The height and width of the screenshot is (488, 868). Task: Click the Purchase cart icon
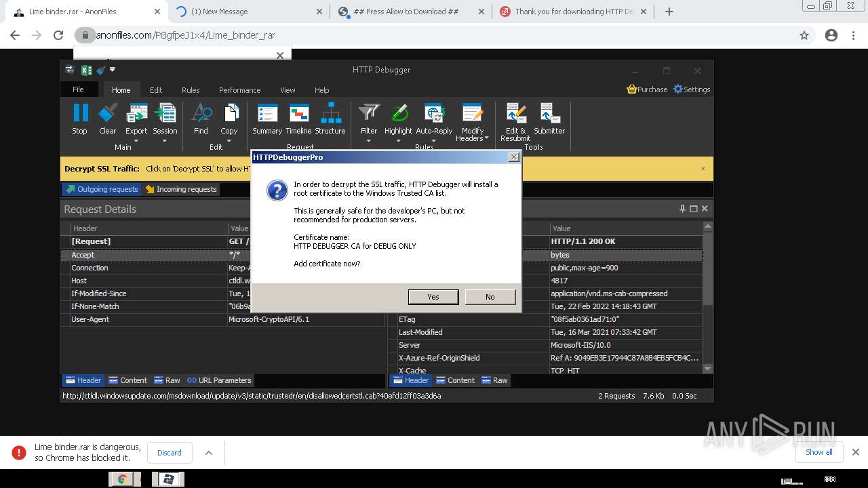tap(632, 89)
